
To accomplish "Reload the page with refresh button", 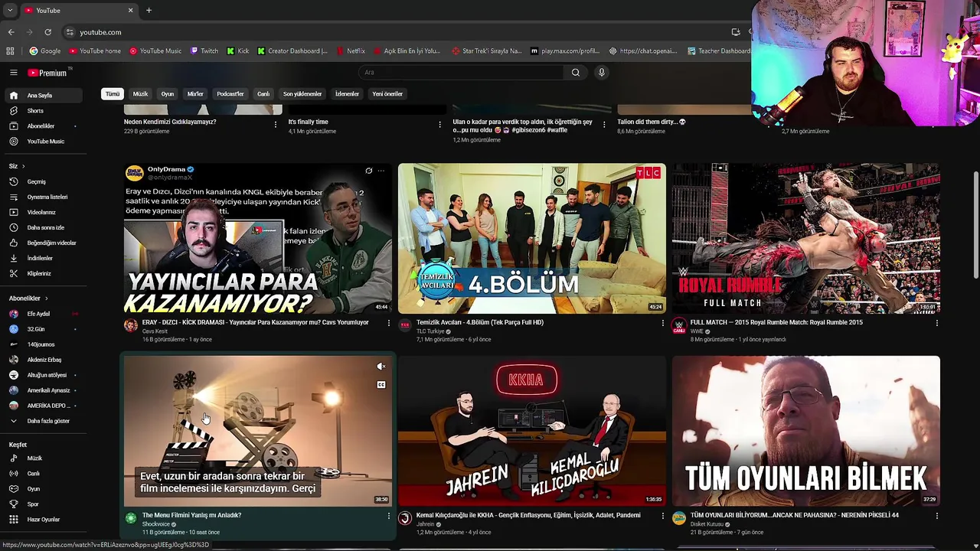I will pos(47,32).
